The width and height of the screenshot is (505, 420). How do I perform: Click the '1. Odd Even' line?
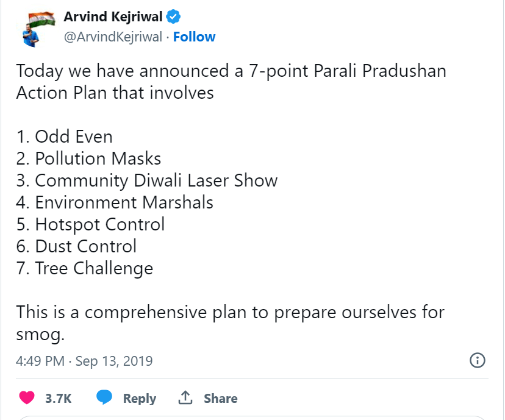click(64, 137)
